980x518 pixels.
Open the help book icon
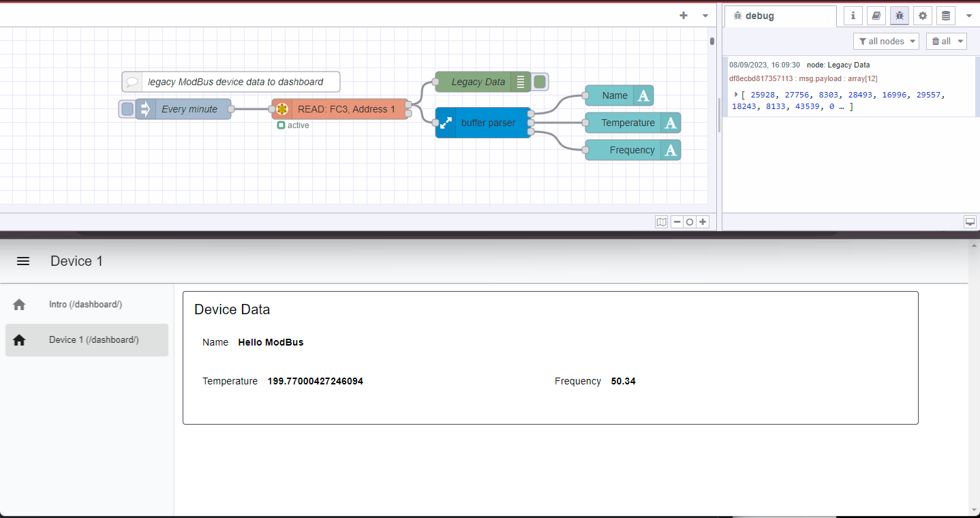pos(876,15)
